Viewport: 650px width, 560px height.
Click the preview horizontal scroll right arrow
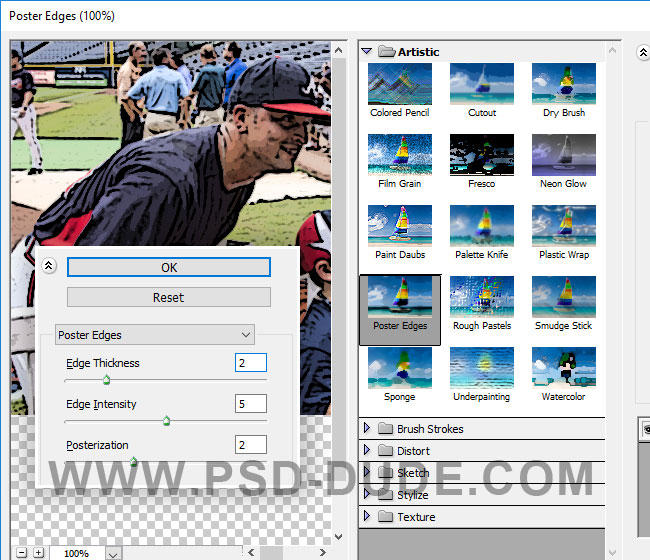[323, 553]
